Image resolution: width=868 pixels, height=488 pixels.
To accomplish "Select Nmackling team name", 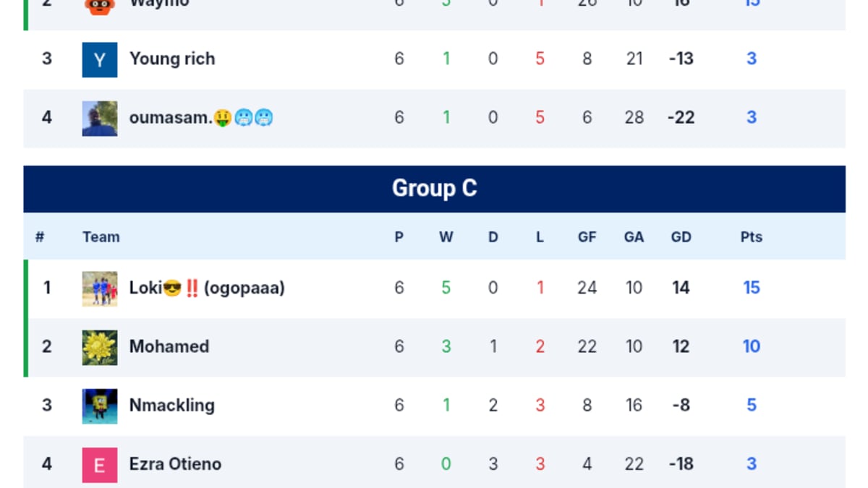I will [172, 405].
